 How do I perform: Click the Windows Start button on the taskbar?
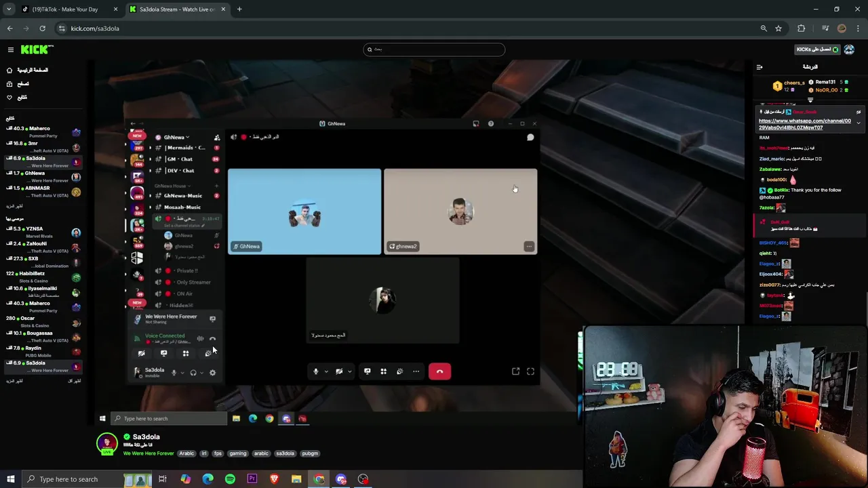click(10, 479)
